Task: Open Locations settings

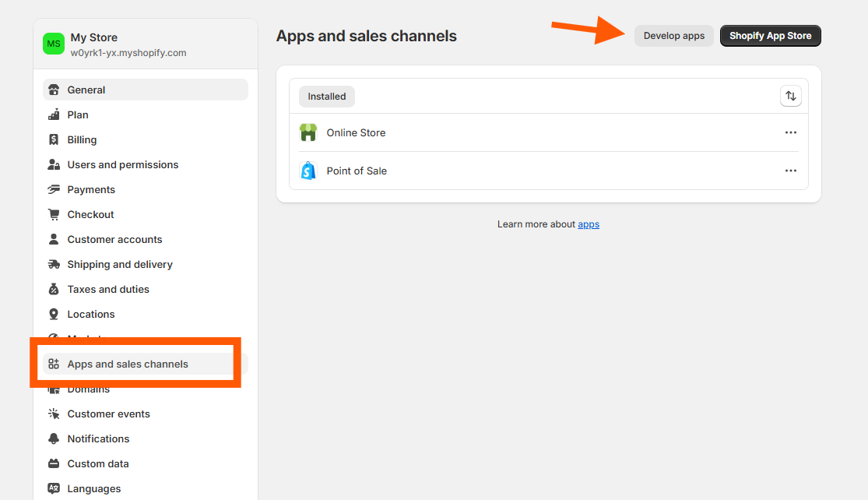Action: [145, 314]
